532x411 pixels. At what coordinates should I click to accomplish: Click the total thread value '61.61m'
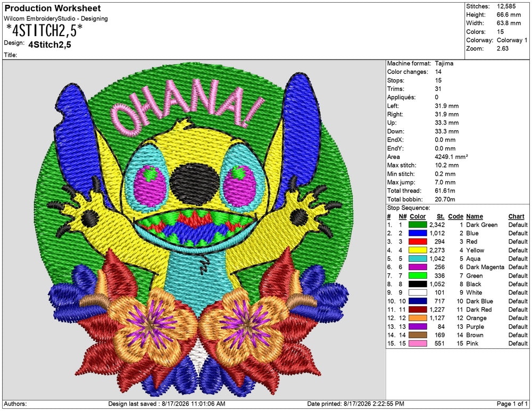pyautogui.click(x=445, y=190)
